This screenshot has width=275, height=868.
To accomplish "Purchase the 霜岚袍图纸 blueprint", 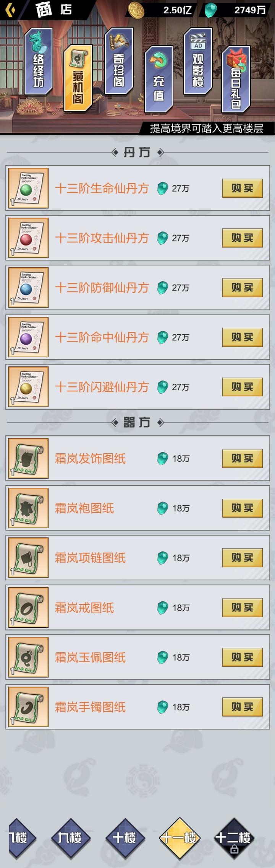I will [x=243, y=508].
